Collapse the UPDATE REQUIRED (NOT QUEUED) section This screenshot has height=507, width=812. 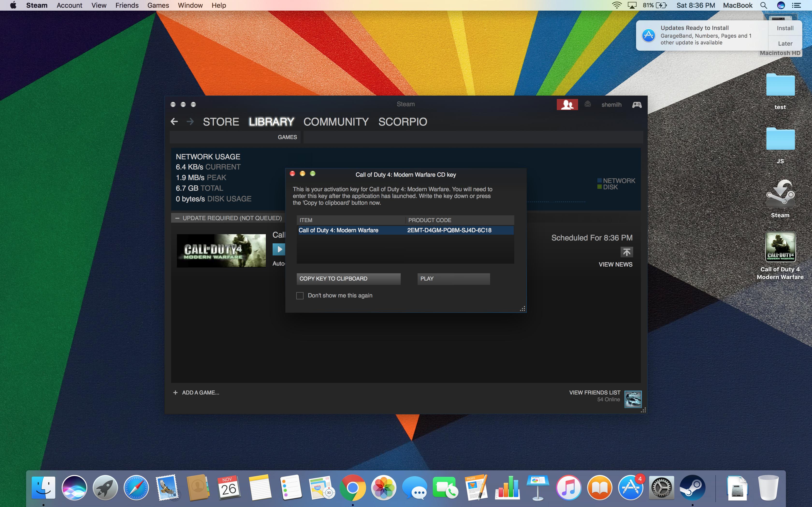pyautogui.click(x=178, y=218)
